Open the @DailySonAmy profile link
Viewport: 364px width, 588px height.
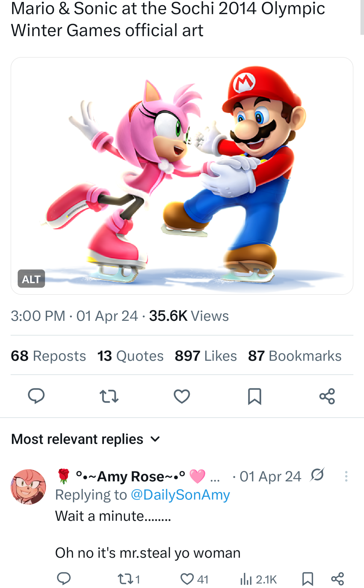click(x=180, y=495)
